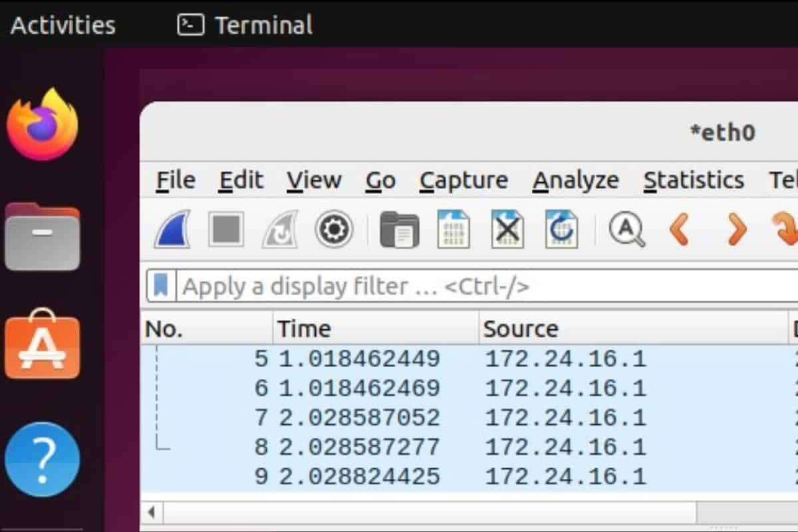Save the capture with the calendar-file icon
This screenshot has height=532, width=798.
click(454, 229)
